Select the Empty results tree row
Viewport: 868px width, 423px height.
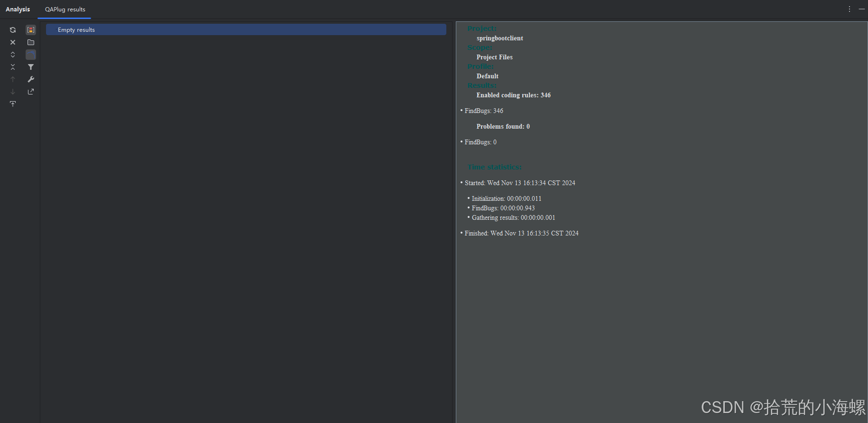coord(246,29)
